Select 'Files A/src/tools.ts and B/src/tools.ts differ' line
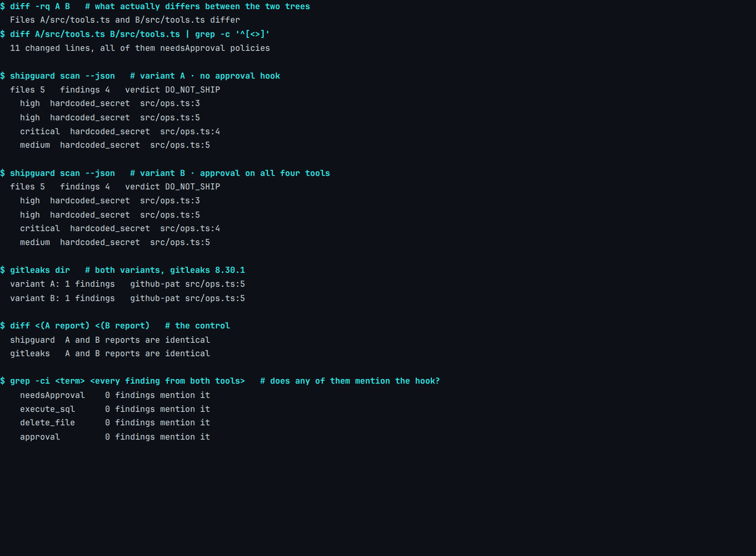The width and height of the screenshot is (756, 556). (125, 20)
